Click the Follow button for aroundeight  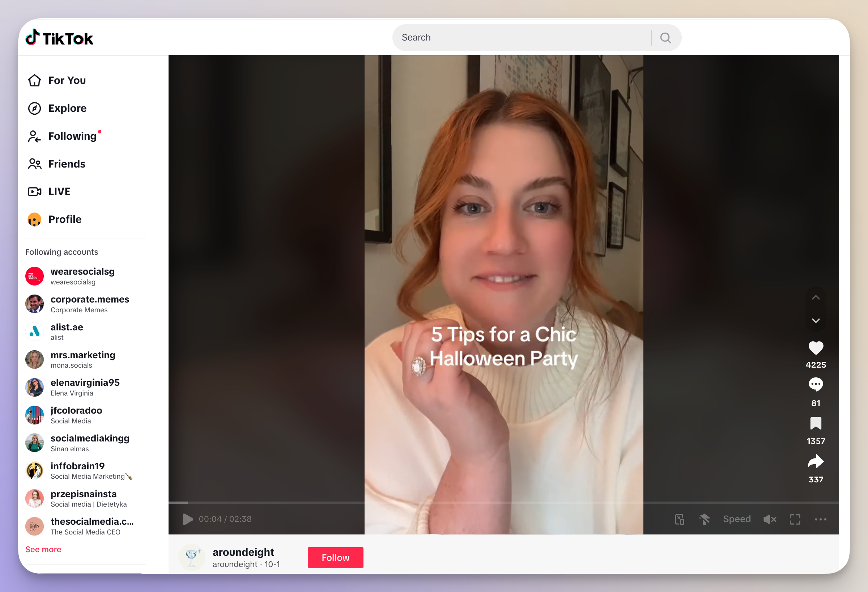pyautogui.click(x=335, y=558)
